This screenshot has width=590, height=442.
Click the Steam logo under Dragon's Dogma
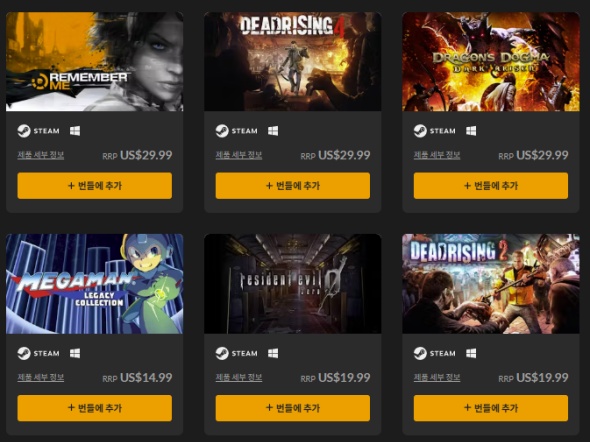pyautogui.click(x=420, y=131)
